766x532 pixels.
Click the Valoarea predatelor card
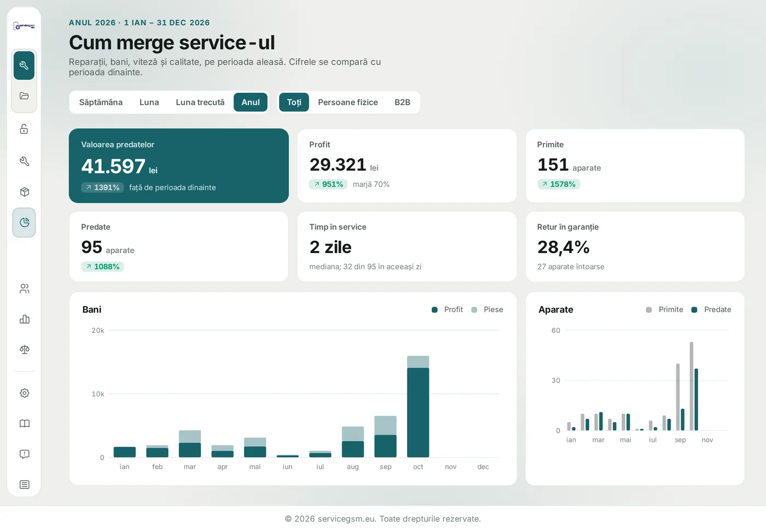click(x=179, y=166)
